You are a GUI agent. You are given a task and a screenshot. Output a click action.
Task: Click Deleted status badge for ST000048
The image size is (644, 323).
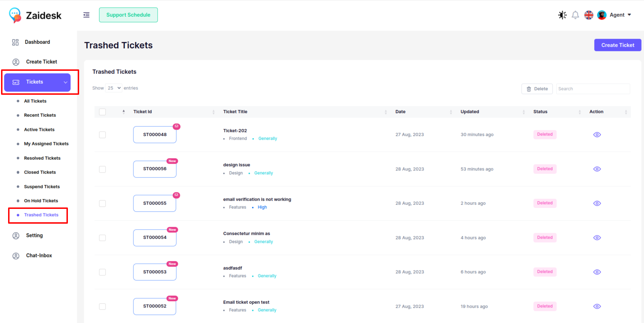(x=545, y=135)
